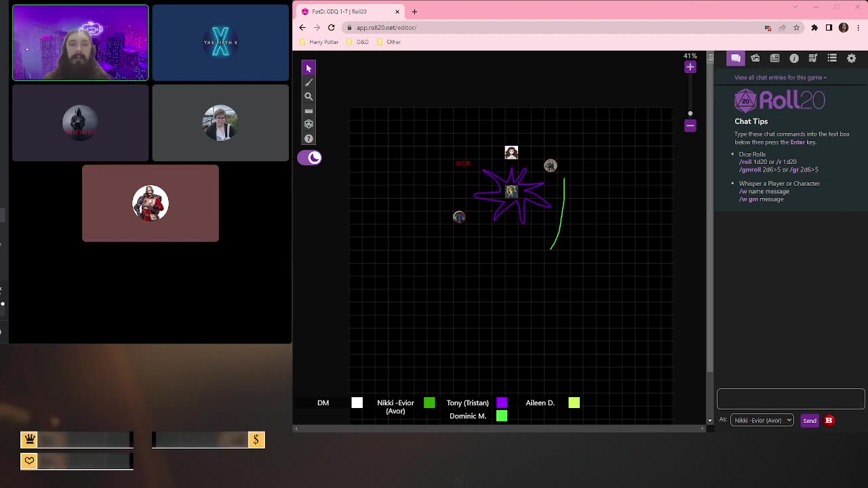Select the token inside the purple star
868x488 pixels.
click(x=511, y=192)
